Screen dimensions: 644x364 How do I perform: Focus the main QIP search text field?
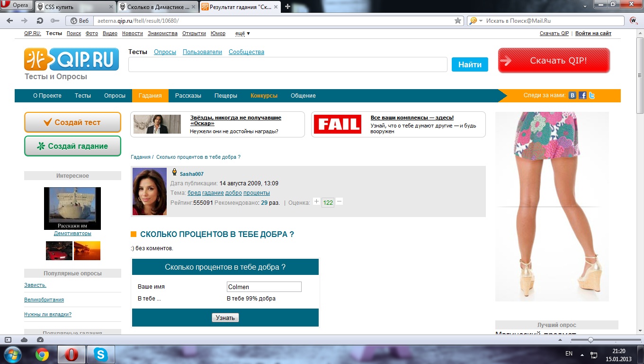[288, 64]
